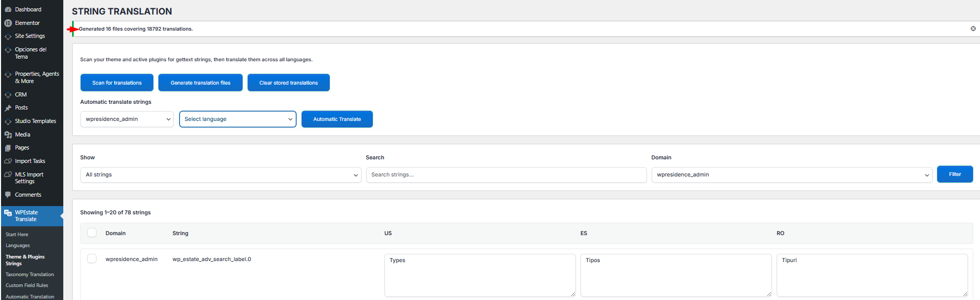Click the Generate translation files button
Screen dimensions: 980x300
[200, 83]
